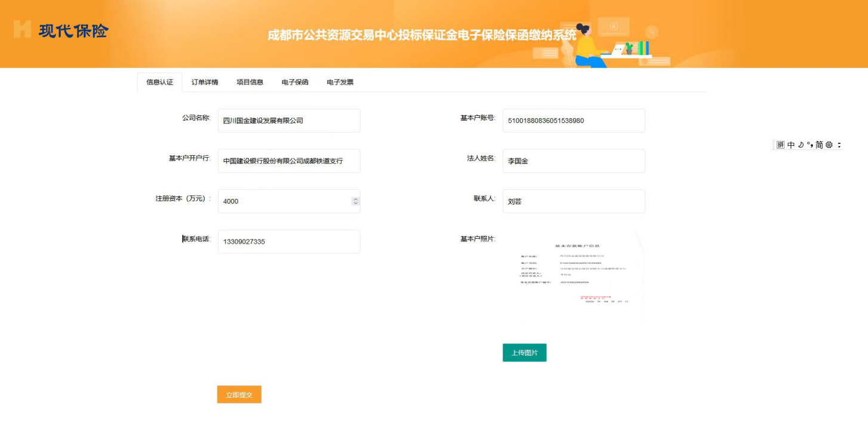This screenshot has width=868, height=421.
Task: Select the 电子发票 tab
Action: tap(340, 82)
